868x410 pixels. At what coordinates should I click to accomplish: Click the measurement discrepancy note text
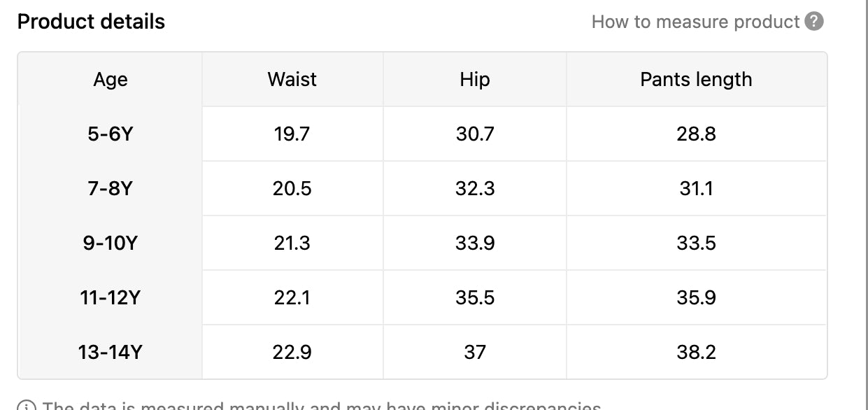(x=322, y=406)
